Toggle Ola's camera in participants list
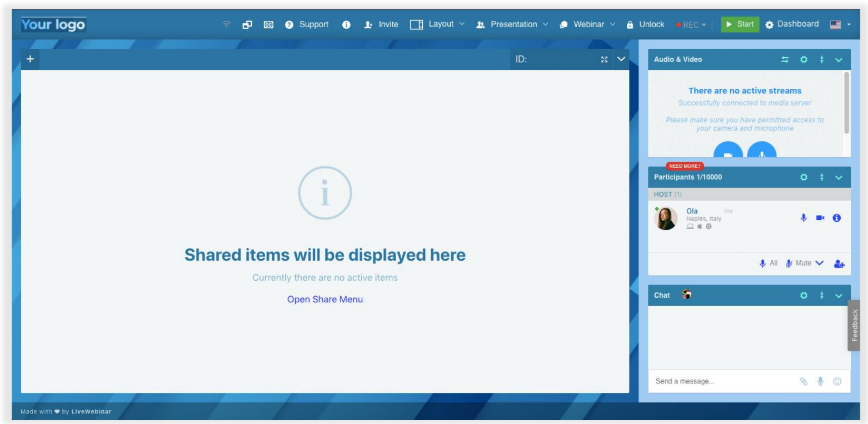The image size is (868, 424). 820,218
